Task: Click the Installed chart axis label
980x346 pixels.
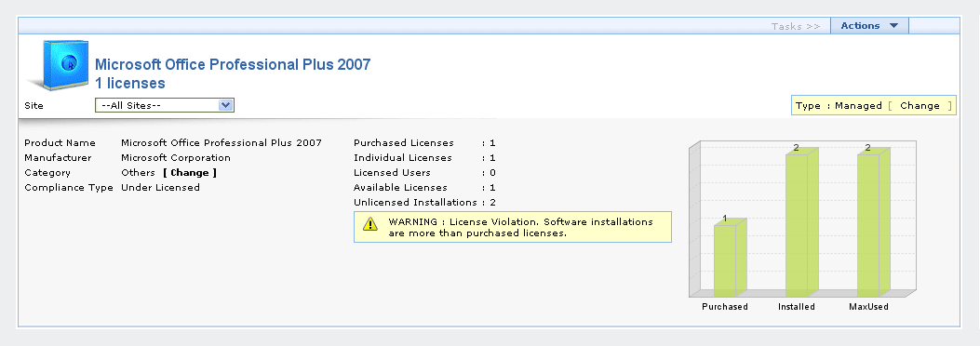Action: coord(797,307)
